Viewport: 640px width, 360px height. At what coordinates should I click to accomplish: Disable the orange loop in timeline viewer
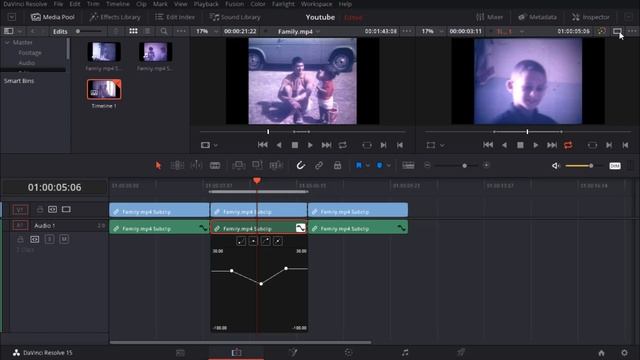[x=568, y=145]
